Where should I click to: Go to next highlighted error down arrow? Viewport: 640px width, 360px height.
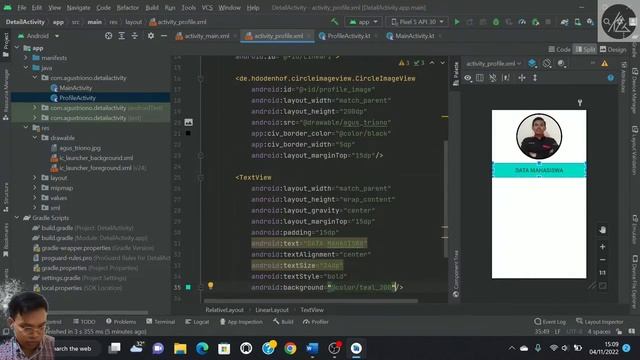442,63
